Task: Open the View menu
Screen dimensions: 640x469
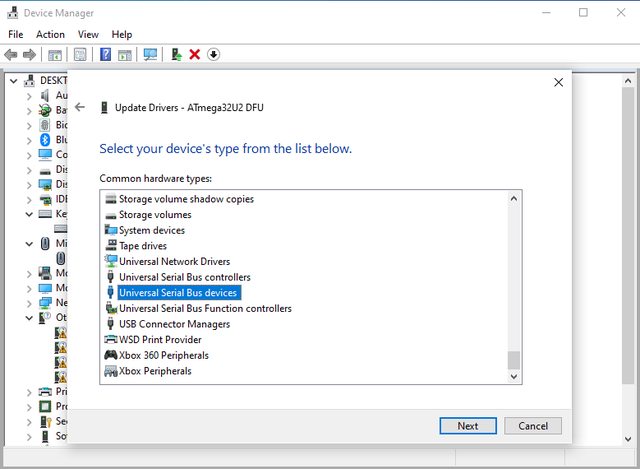Action: [88, 34]
